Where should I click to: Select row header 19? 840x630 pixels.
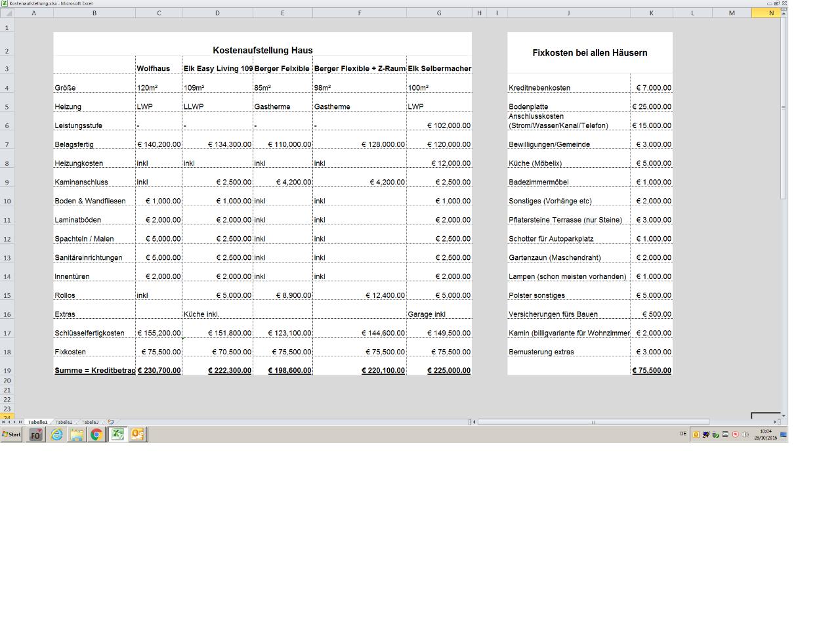pyautogui.click(x=7, y=371)
